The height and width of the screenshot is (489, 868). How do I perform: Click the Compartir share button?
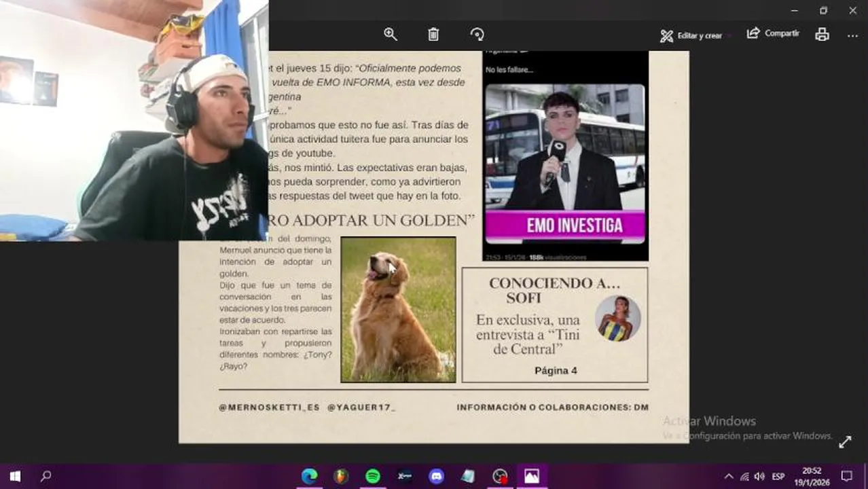tap(773, 33)
